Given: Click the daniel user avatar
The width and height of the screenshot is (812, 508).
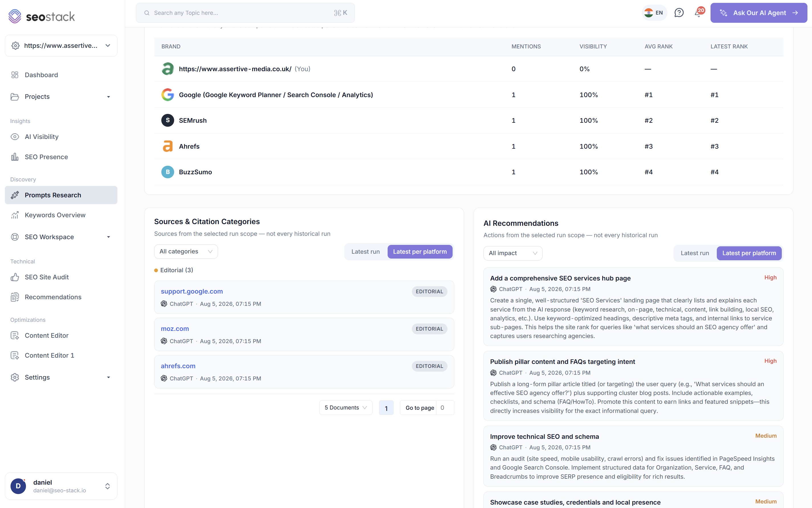Looking at the screenshot, I should click(18, 486).
